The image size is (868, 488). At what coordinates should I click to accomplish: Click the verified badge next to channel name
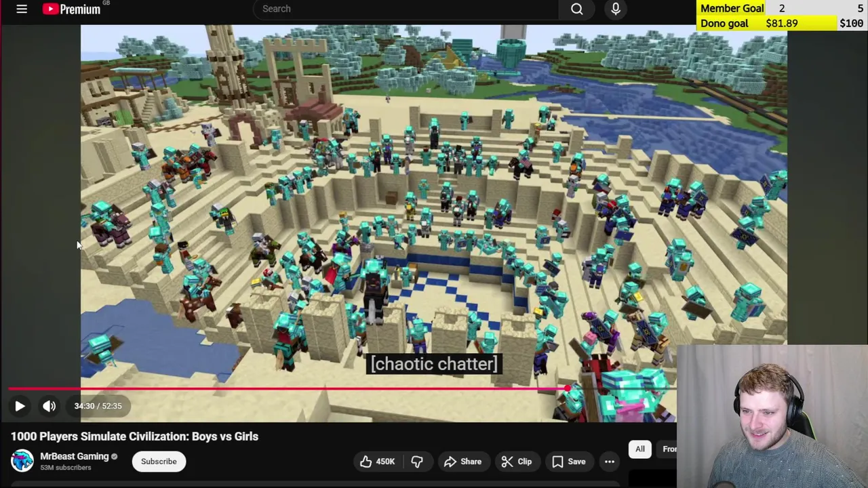(x=114, y=457)
